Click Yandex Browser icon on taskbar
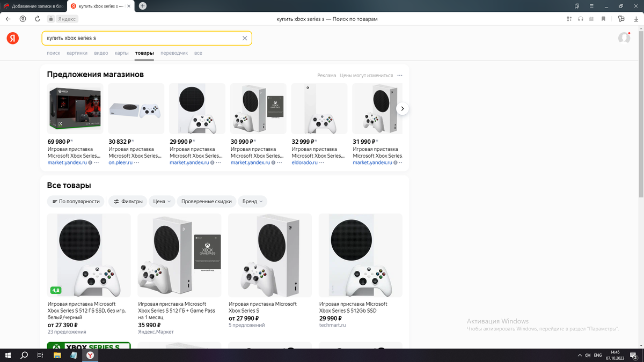 90,355
